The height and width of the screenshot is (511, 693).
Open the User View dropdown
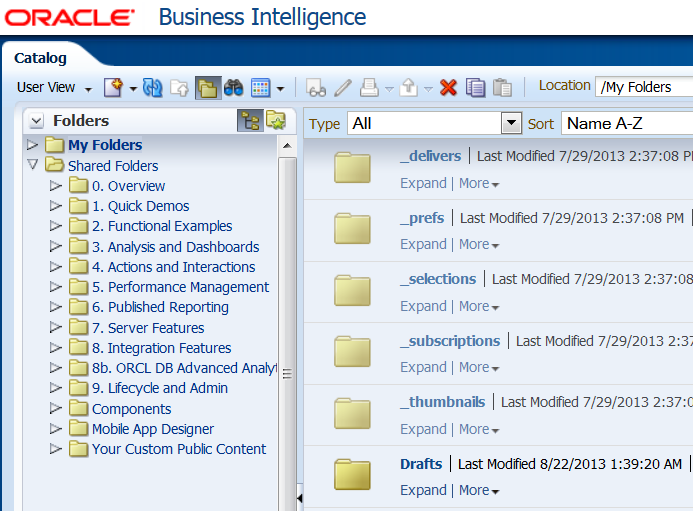coord(54,88)
